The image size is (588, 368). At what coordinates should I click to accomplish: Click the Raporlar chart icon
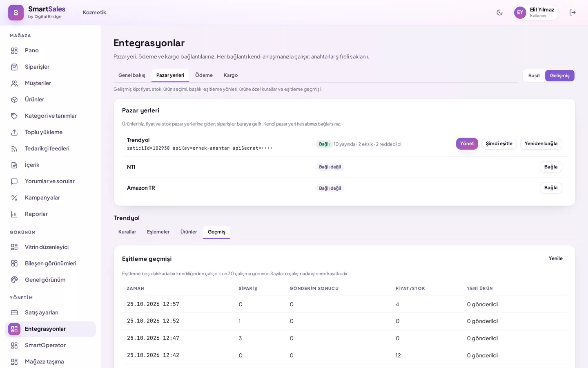click(x=14, y=214)
